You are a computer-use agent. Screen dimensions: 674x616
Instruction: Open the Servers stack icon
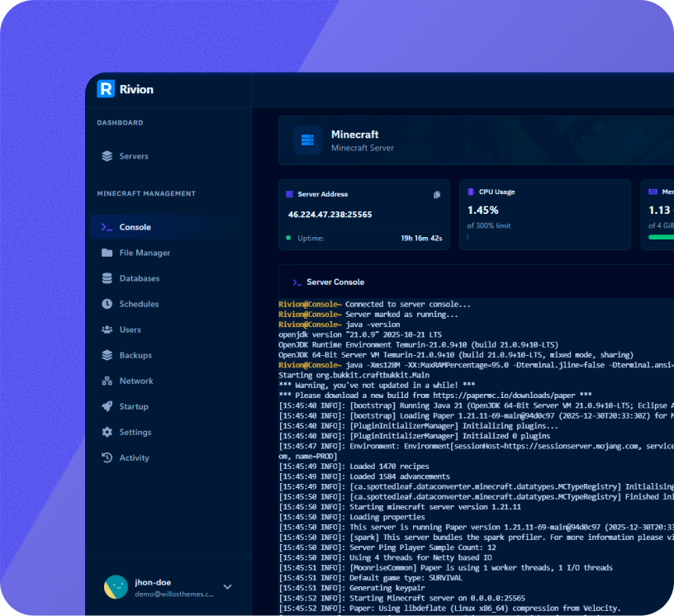tap(107, 156)
